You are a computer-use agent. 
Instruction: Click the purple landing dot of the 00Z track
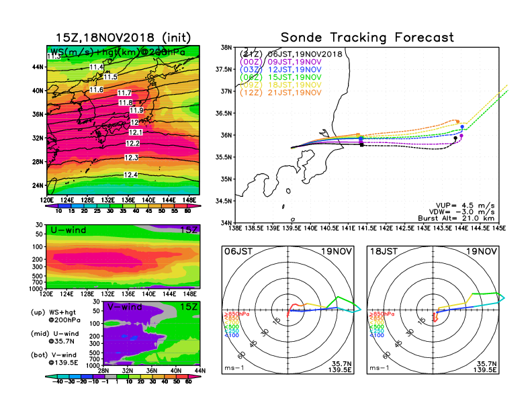coord(461,136)
